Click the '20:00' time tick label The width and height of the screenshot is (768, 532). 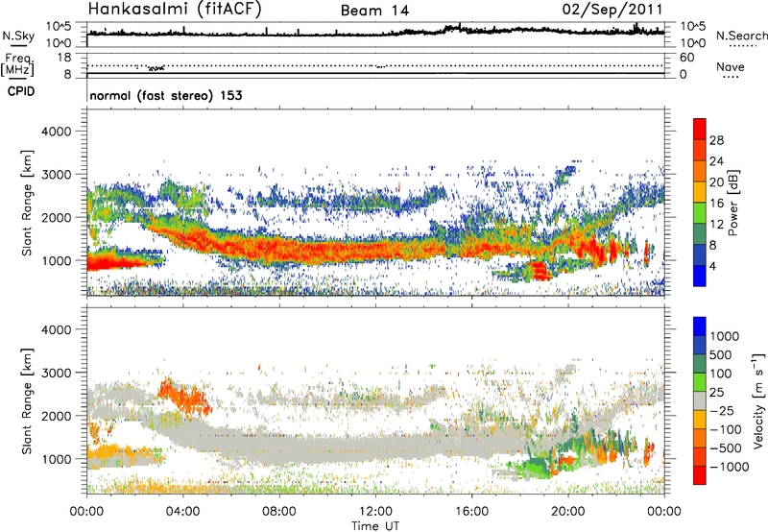click(x=568, y=512)
